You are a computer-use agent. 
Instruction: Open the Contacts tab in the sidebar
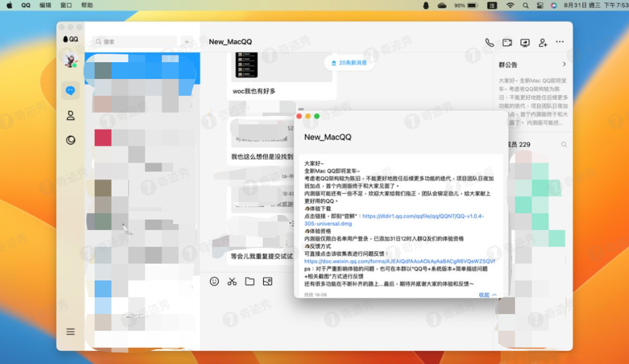point(71,115)
